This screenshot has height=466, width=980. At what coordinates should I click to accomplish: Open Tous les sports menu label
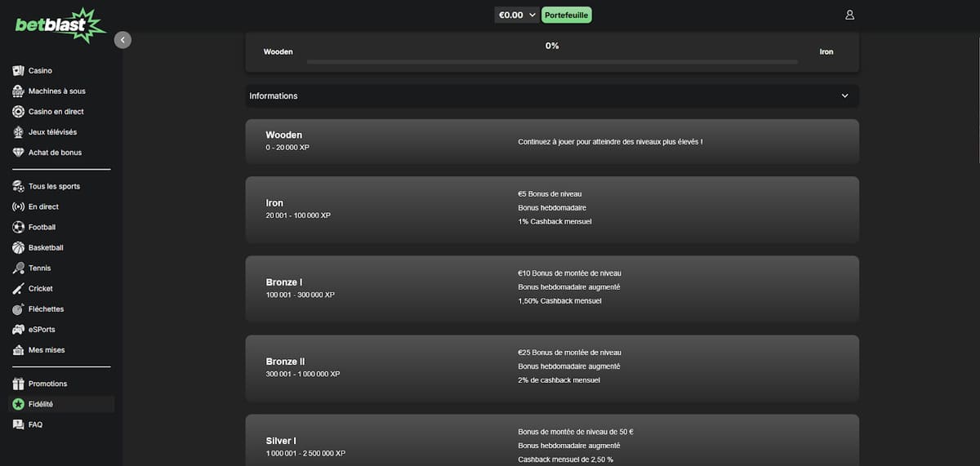[x=54, y=186]
